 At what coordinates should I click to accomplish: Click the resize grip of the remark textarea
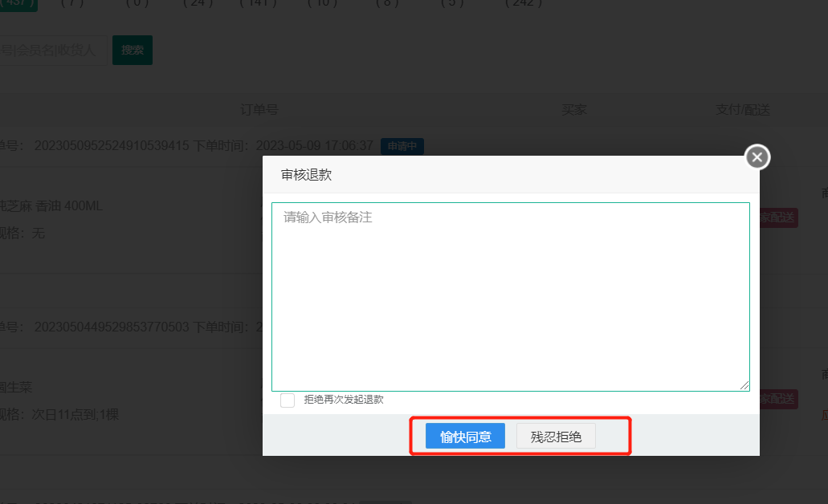pos(744,386)
